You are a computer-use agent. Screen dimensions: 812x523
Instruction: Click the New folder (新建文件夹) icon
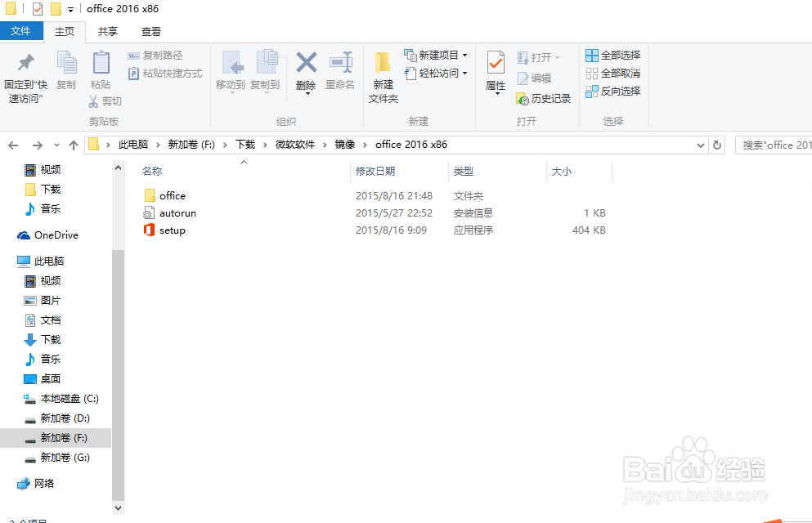[384, 63]
